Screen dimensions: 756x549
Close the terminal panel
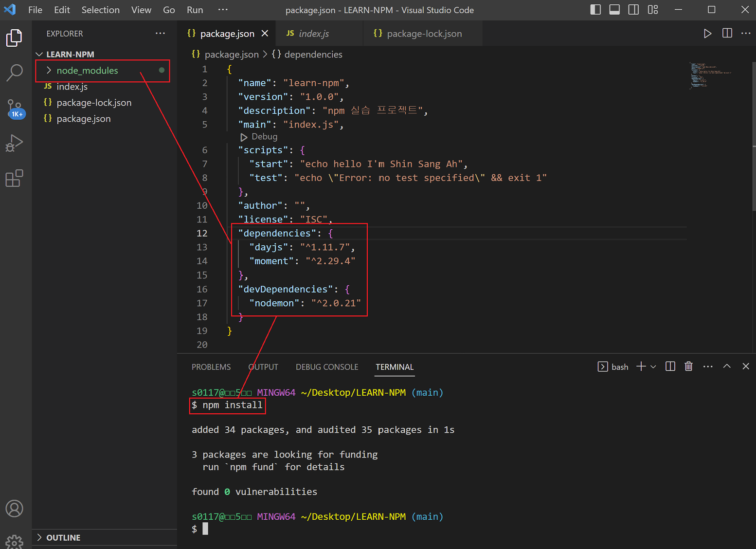[746, 366]
